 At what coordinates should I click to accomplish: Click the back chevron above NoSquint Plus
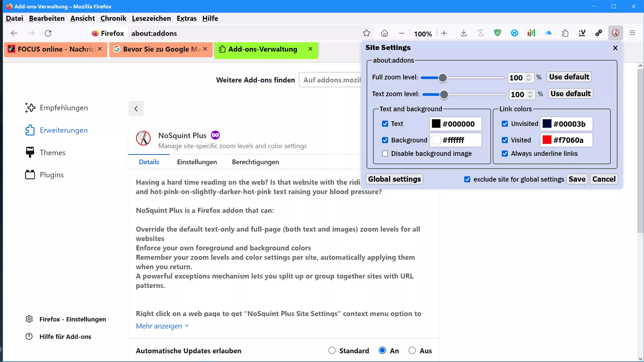136,109
